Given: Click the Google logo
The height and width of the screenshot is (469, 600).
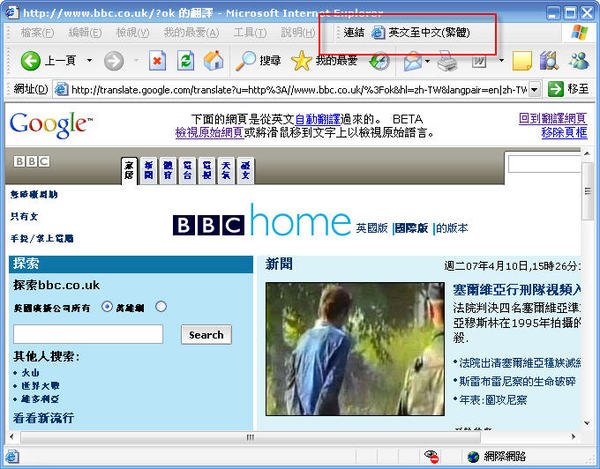Looking at the screenshot, I should (x=51, y=125).
